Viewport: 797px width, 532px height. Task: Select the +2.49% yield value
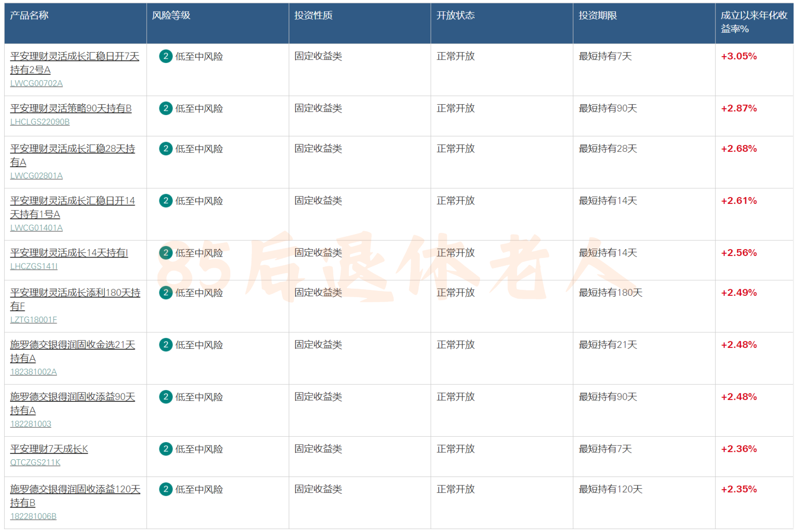tap(739, 293)
